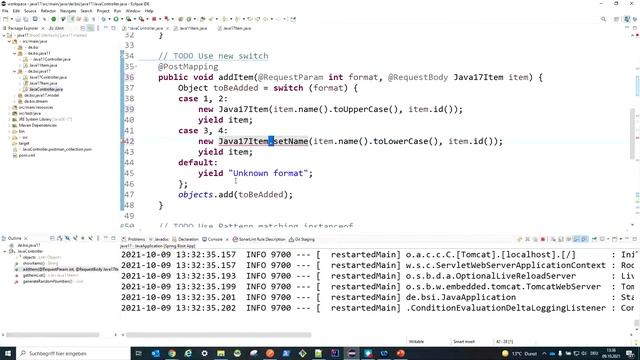Toggle Hide Static Members in Outline toolbar

point(75,238)
